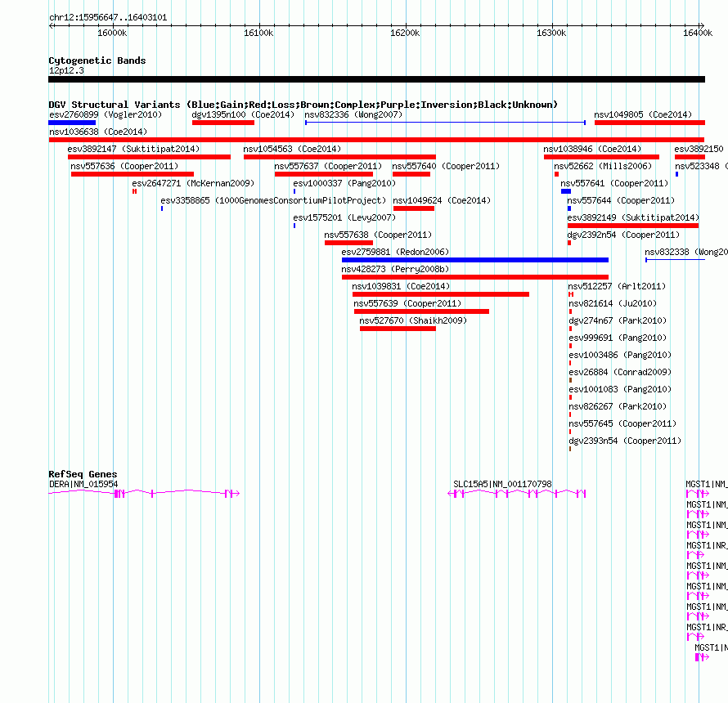Click the nsv523348 variant label
This screenshot has width=728, height=703.
[x=701, y=166]
